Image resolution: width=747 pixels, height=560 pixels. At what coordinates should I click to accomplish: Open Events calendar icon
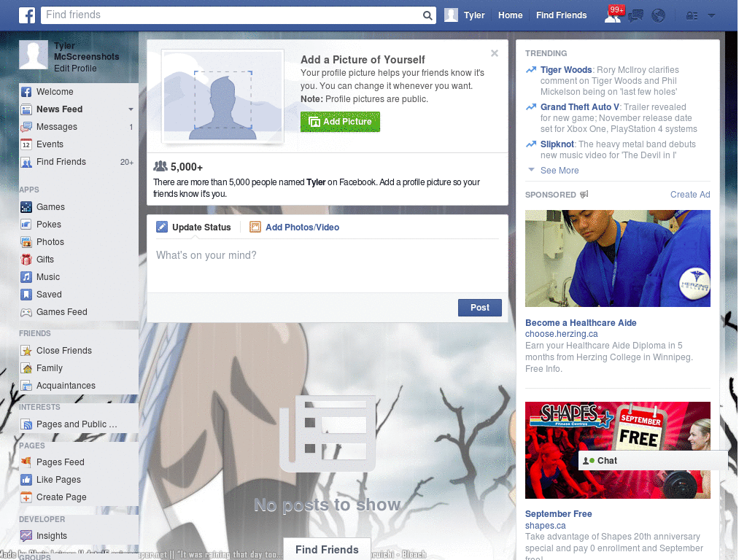tap(26, 144)
